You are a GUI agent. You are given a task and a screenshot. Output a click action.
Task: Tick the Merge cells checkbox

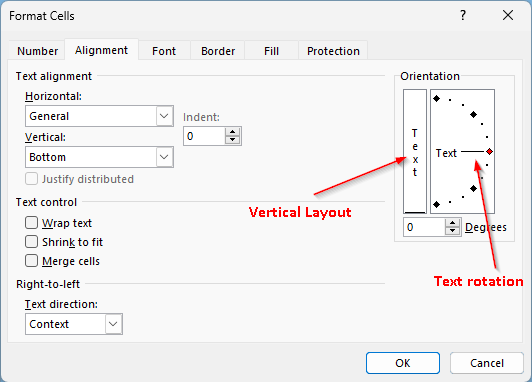[x=31, y=261]
